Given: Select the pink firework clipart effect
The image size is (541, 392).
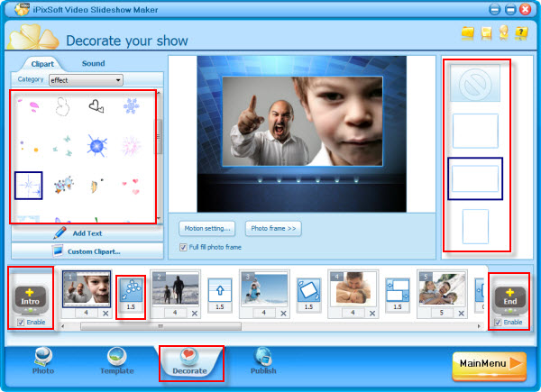Looking at the screenshot, I should (x=131, y=145).
